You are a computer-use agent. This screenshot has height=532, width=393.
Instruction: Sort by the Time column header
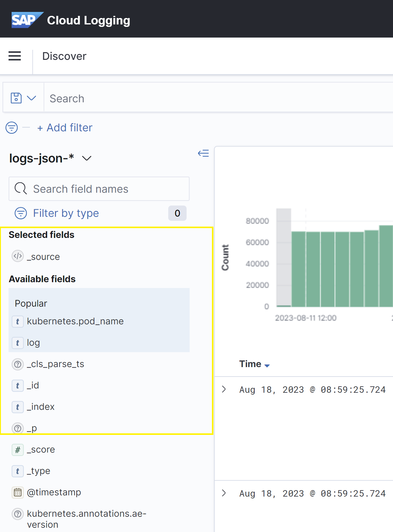(x=250, y=364)
